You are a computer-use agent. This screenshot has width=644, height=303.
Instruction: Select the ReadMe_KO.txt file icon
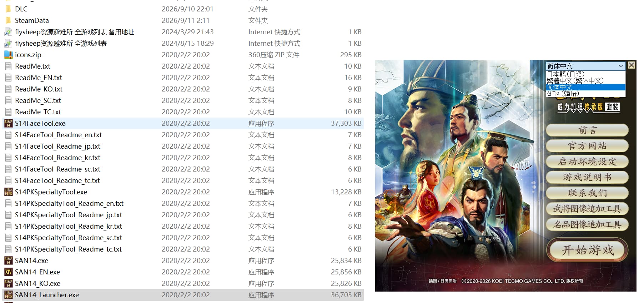click(8, 89)
